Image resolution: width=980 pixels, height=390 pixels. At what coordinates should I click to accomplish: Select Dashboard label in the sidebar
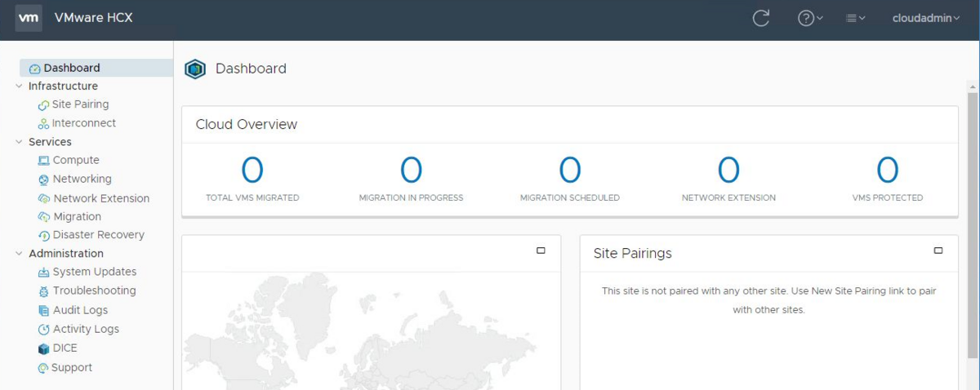(72, 68)
